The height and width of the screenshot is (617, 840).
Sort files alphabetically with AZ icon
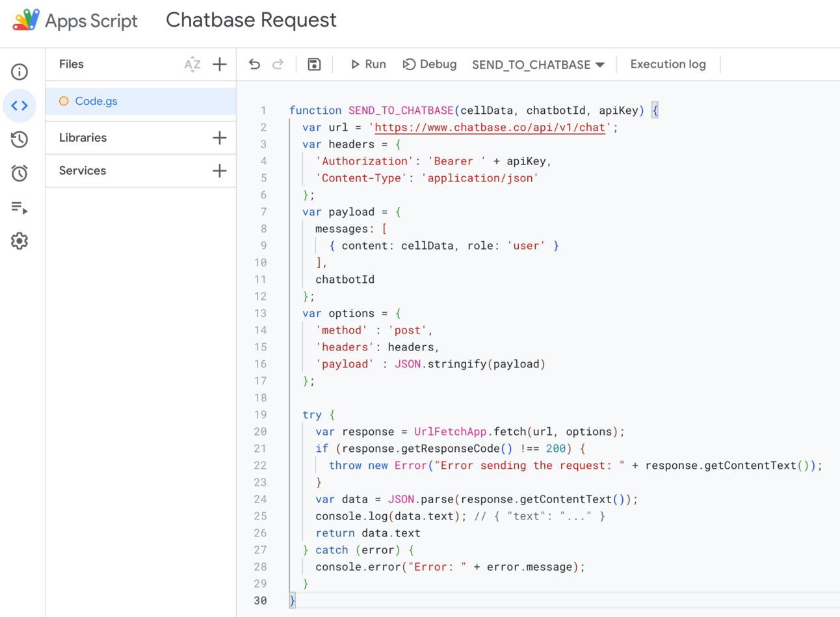click(x=192, y=64)
